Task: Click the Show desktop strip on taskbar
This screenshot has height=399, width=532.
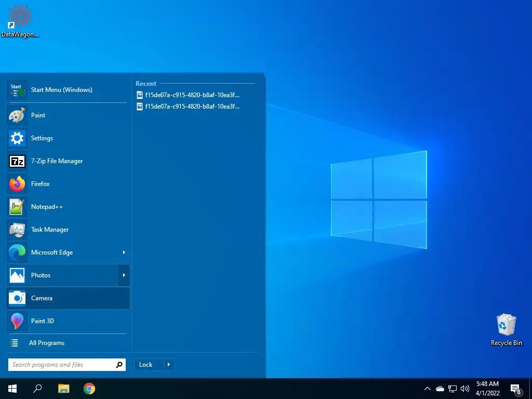Action: [530, 389]
